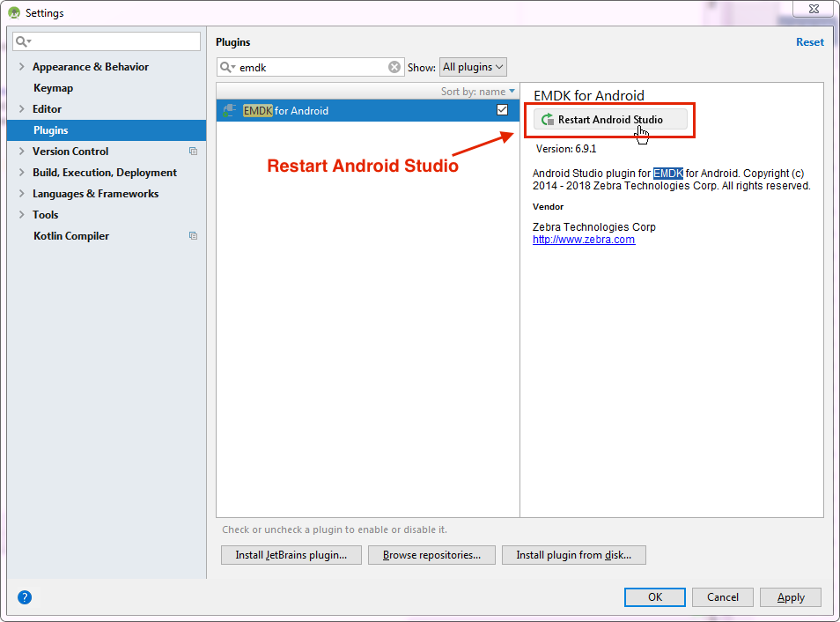The height and width of the screenshot is (622, 840).
Task: Click the magnifier icon in plugin search field
Action: (228, 67)
